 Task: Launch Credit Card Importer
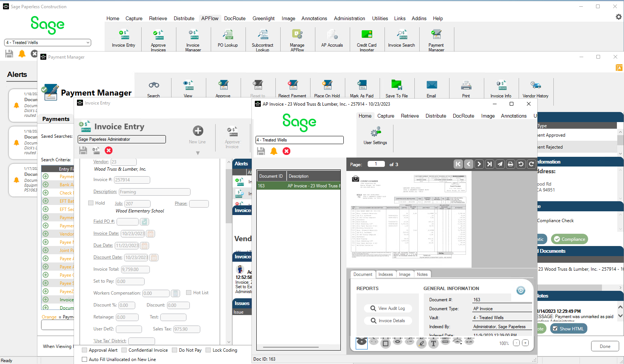(367, 40)
